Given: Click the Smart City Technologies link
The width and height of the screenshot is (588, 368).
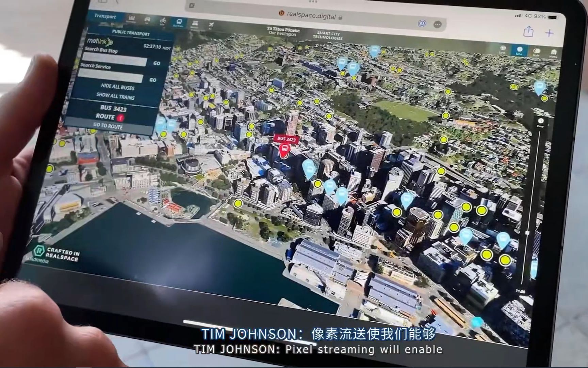Looking at the screenshot, I should 328,35.
